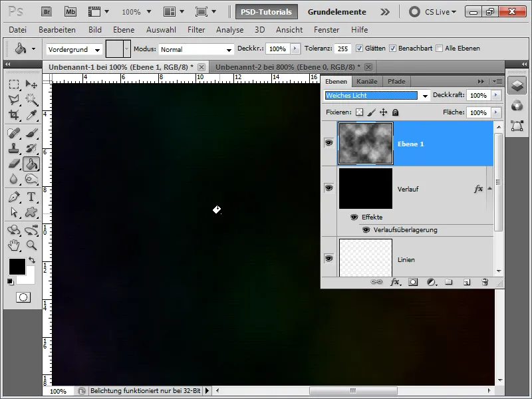Viewport: 532px width, 399px height.
Task: Open the tool preset picker arrow
Action: 33,49
